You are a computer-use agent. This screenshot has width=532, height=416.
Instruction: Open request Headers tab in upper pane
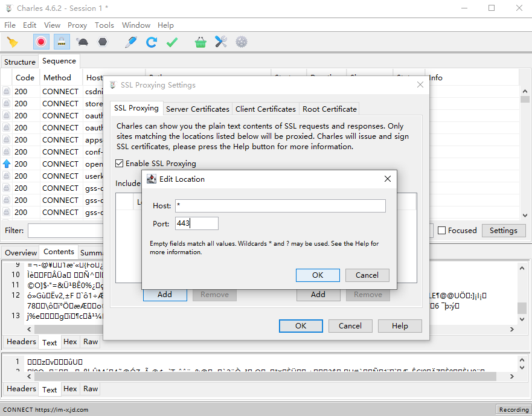[x=21, y=342]
